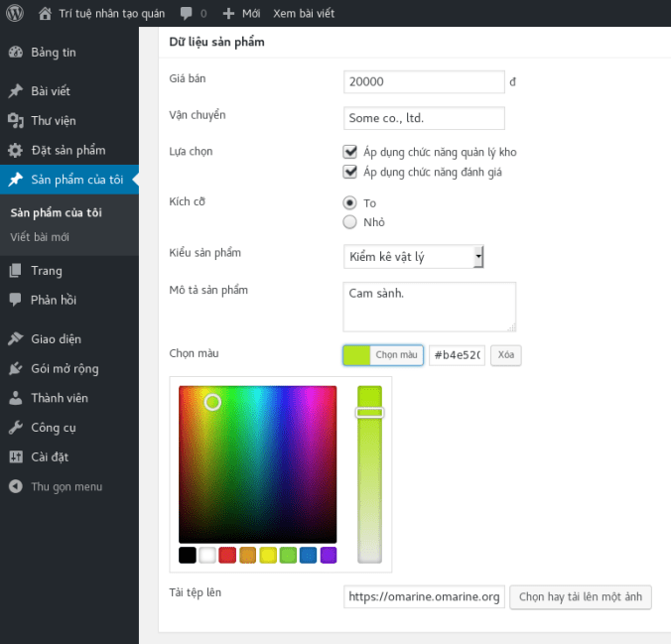Click the Thư viện media icon
The image size is (671, 644).
pyautogui.click(x=15, y=121)
